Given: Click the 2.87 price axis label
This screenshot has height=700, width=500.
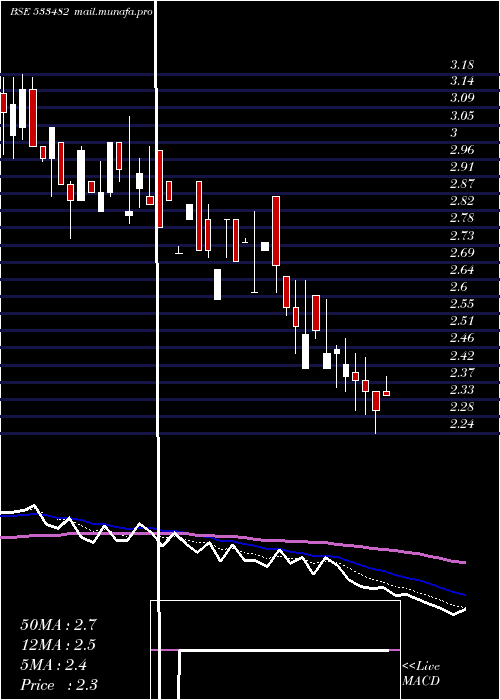Looking at the screenshot, I should click(x=462, y=183).
